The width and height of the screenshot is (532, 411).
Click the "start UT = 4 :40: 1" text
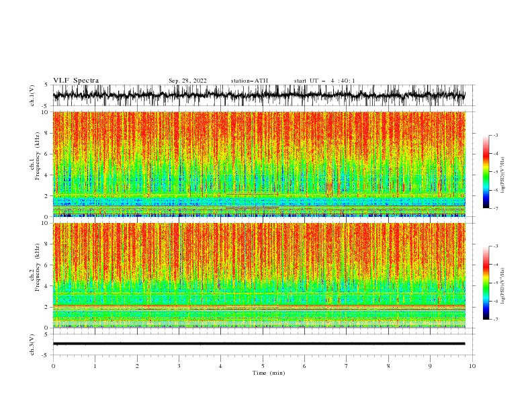pyautogui.click(x=324, y=81)
